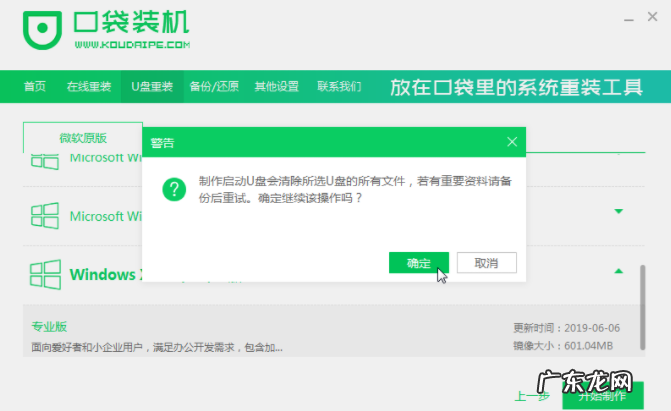Click the Windows logo icon in the bottom Windows row
The image size is (671, 411).
coord(45,274)
